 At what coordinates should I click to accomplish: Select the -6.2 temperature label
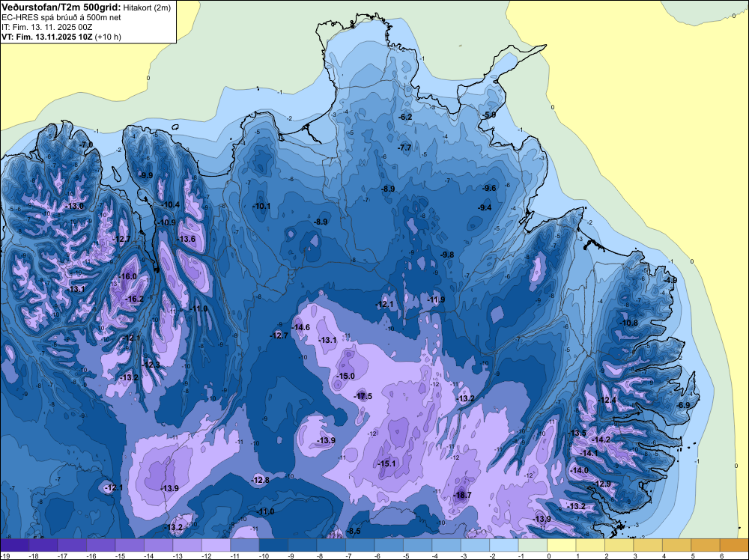coord(405,117)
